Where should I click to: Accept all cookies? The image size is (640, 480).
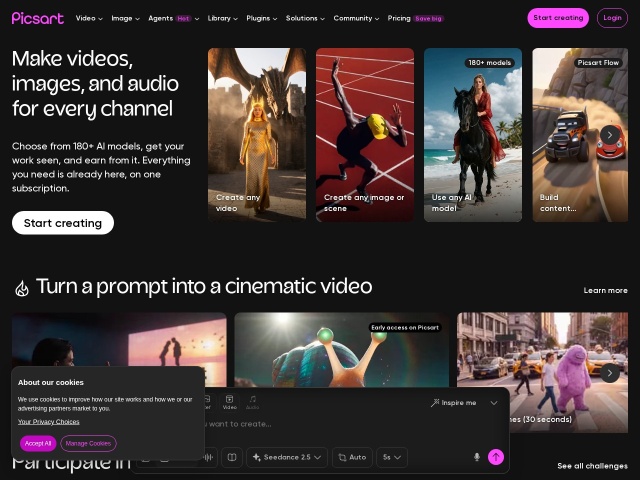[38, 443]
